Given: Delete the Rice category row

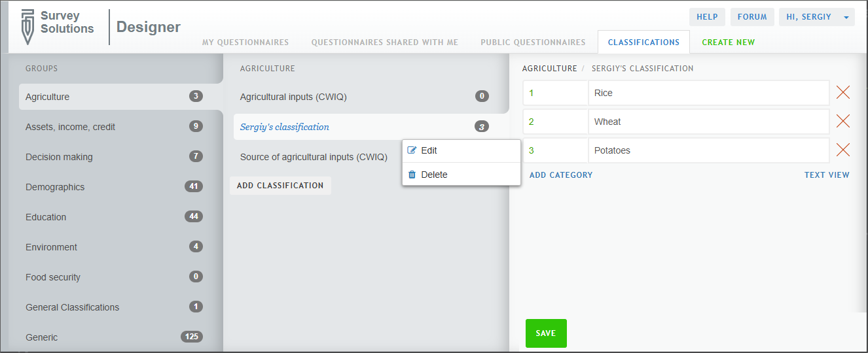Looking at the screenshot, I should click(x=843, y=93).
